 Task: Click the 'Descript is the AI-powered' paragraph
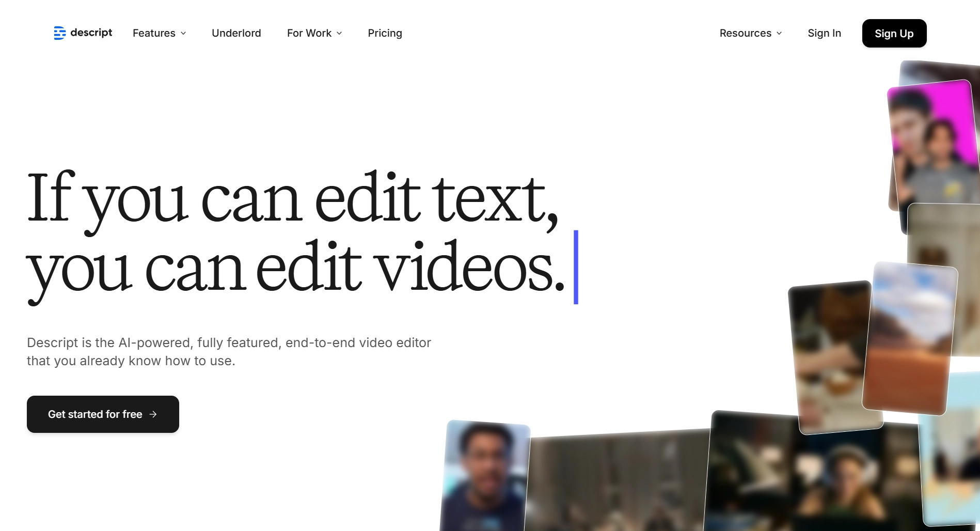point(229,351)
